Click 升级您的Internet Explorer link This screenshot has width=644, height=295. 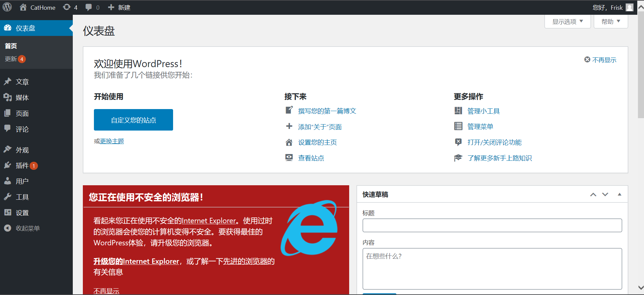click(x=136, y=261)
